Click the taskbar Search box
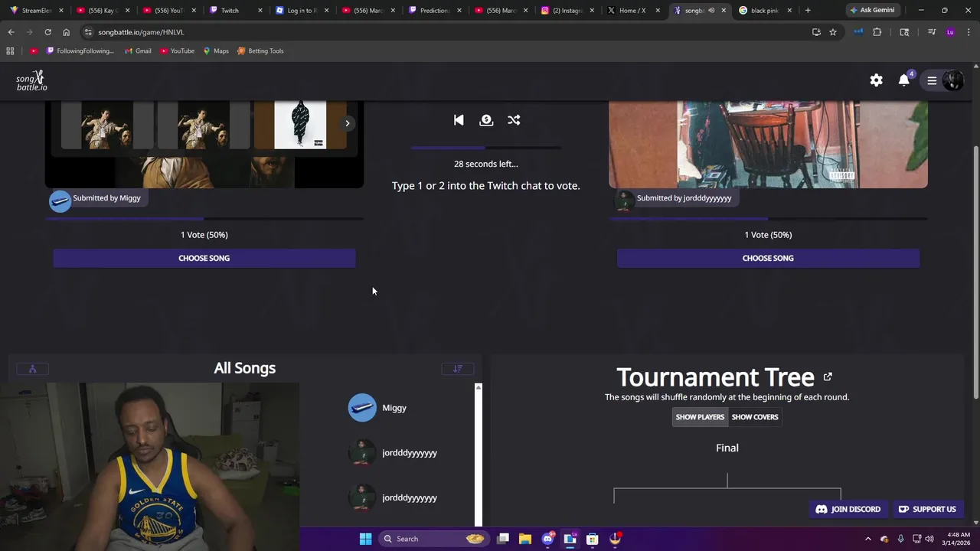This screenshot has height=551, width=980. click(x=435, y=539)
